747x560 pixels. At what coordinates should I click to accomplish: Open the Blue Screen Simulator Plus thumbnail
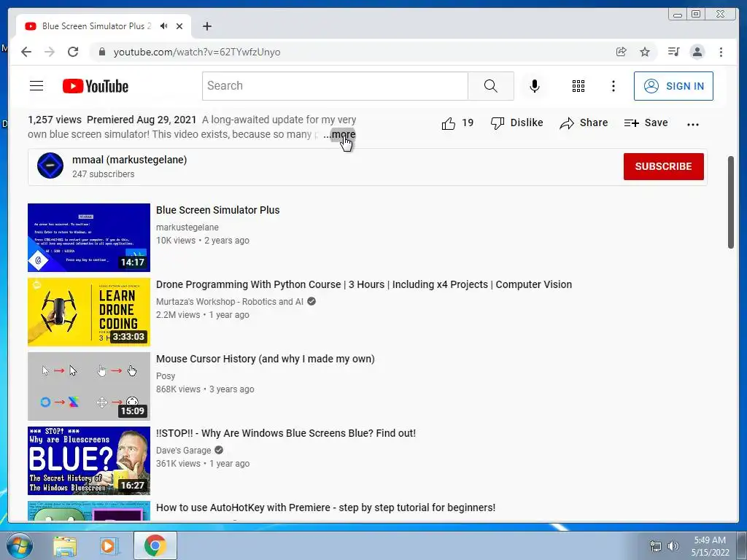click(88, 238)
